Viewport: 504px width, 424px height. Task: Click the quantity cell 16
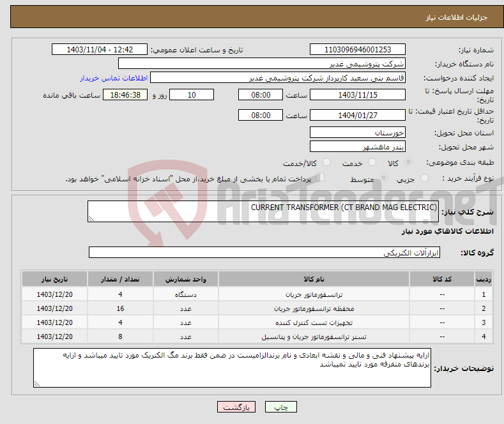click(x=120, y=308)
